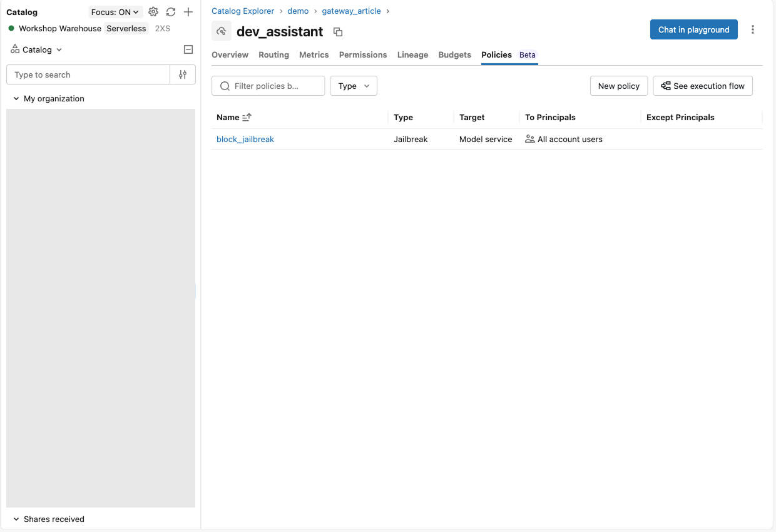Click the Model service target cell
The image size is (776, 532).
[486, 139]
